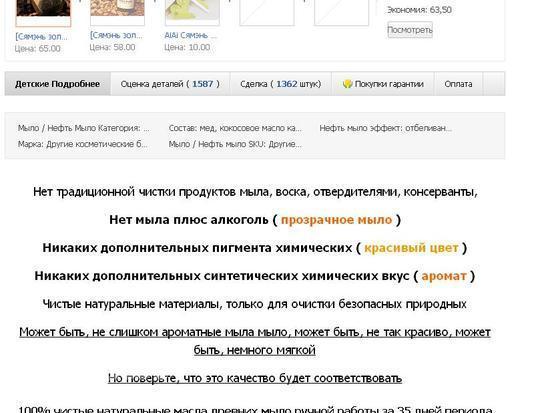Click the Посмотреть button
Image resolution: width=550 pixels, height=413 pixels.
pos(410,30)
